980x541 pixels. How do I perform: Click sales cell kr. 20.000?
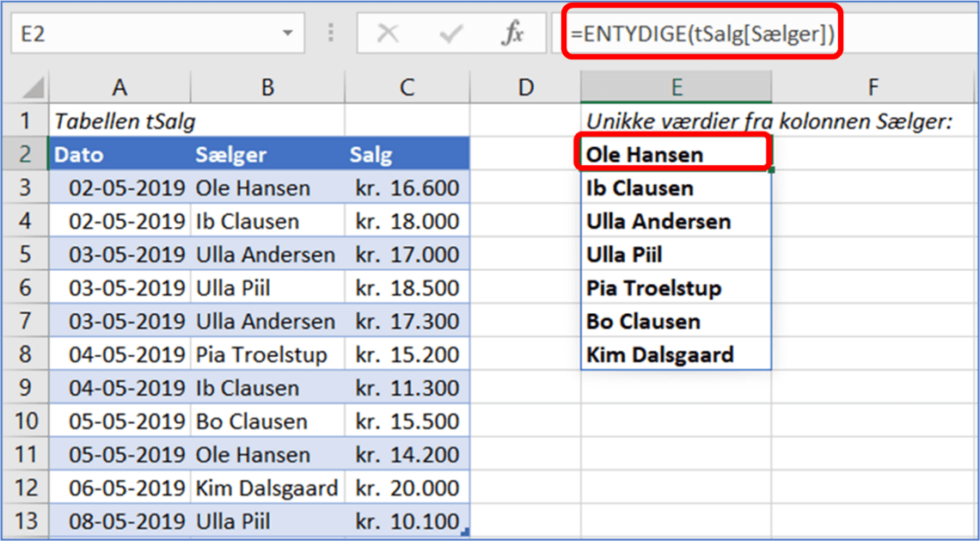pos(407,489)
